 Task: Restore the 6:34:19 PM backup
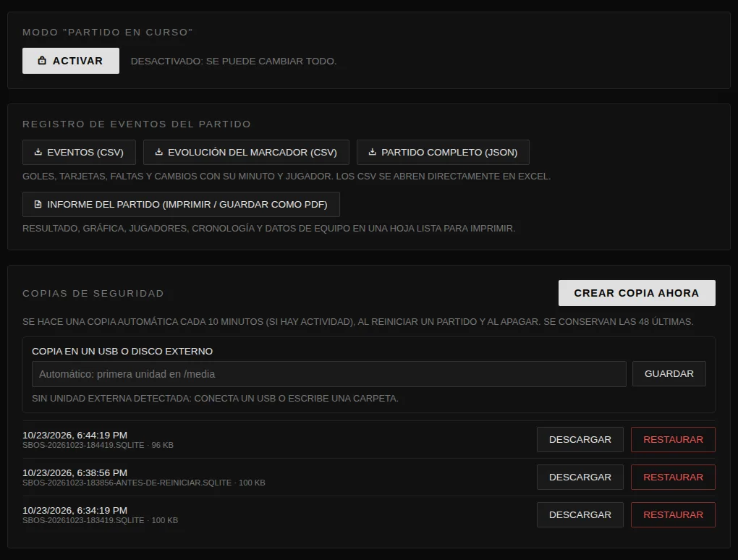(673, 515)
